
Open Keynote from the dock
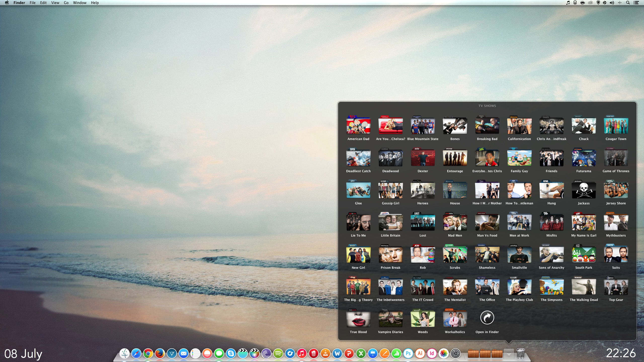[373, 353]
